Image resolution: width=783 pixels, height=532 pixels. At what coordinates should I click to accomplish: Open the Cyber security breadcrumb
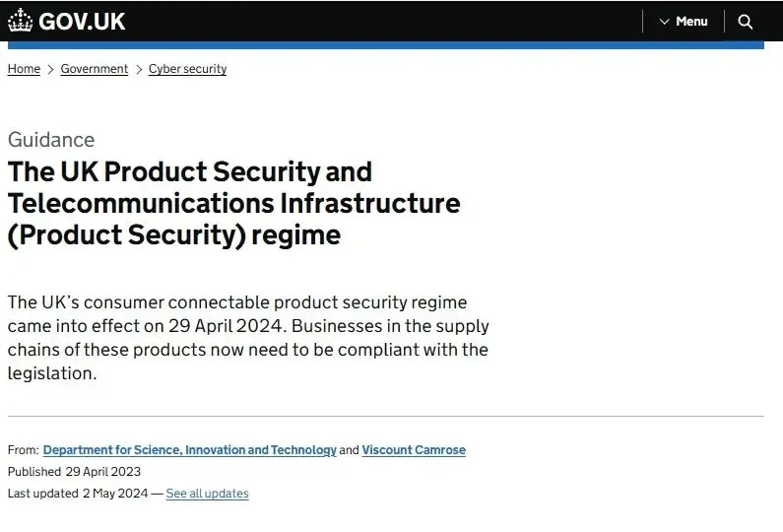pyautogui.click(x=188, y=69)
